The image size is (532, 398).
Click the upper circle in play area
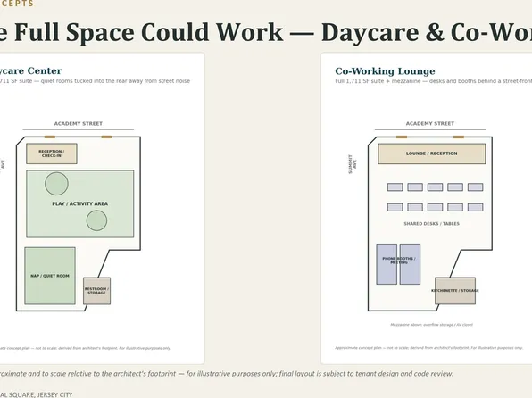(56, 184)
